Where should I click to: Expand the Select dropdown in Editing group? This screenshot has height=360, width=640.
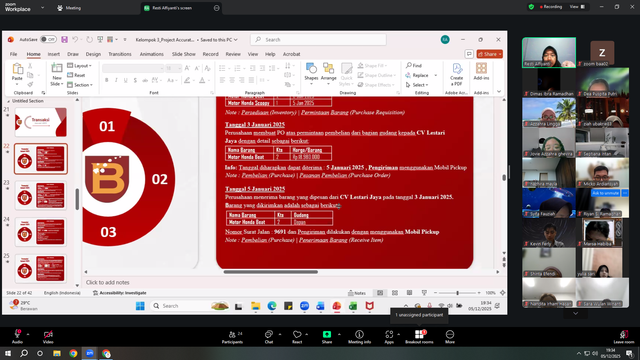[417, 85]
